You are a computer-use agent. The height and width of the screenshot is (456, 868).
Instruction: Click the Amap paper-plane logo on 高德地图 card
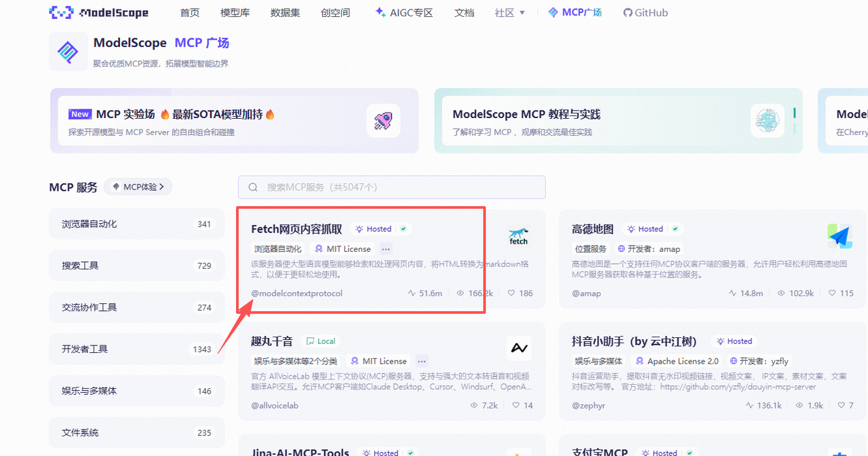pos(840,236)
